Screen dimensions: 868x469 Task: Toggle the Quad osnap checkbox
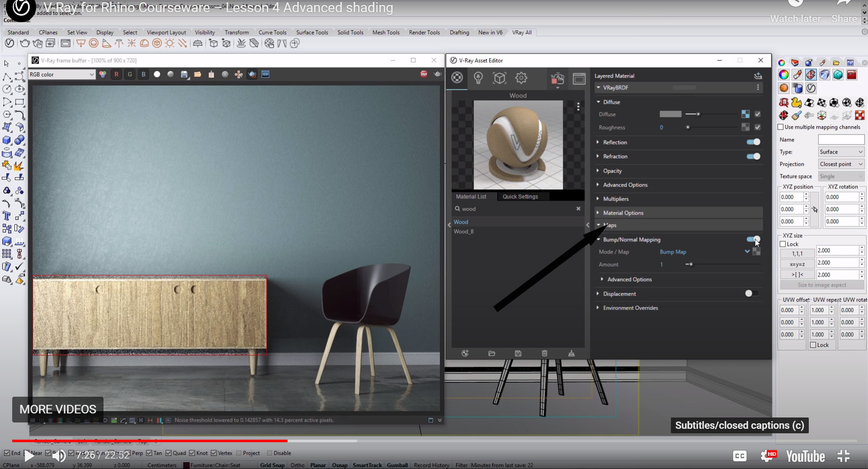(x=169, y=453)
